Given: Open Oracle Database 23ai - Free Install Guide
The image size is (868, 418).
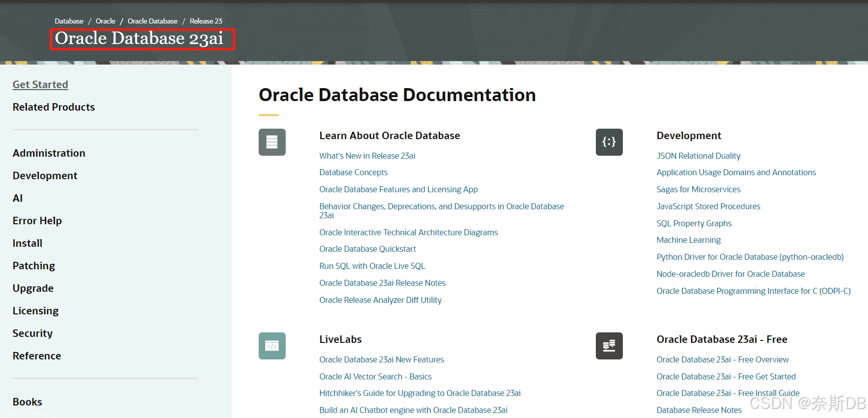Looking at the screenshot, I should click(x=728, y=393).
